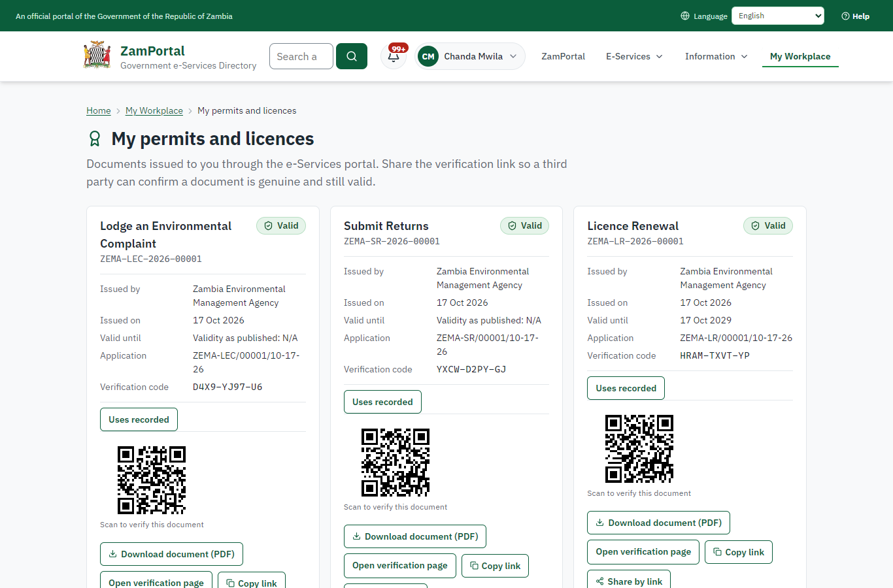Viewport: 893px width, 588px height.
Task: Click the QR code for Submit Returns
Action: pos(396,463)
